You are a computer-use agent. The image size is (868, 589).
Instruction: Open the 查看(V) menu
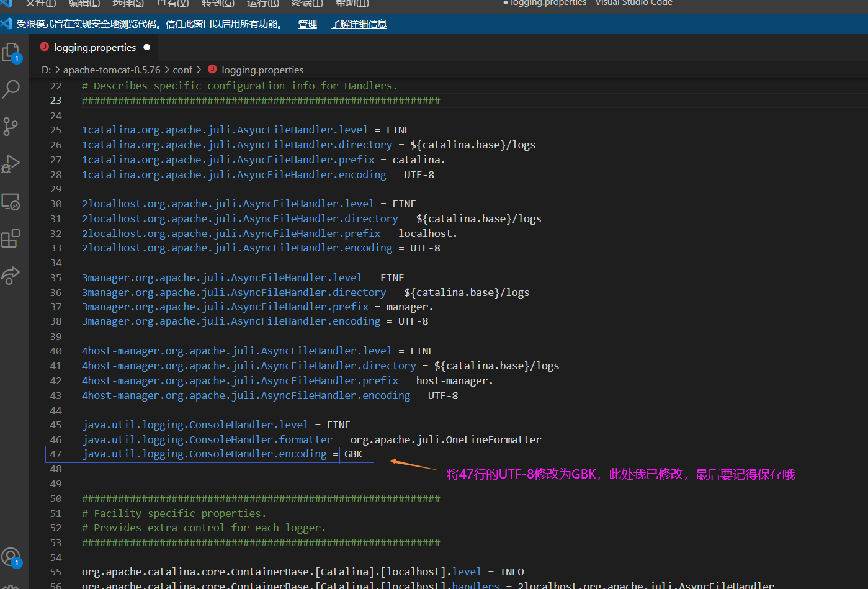point(173,3)
